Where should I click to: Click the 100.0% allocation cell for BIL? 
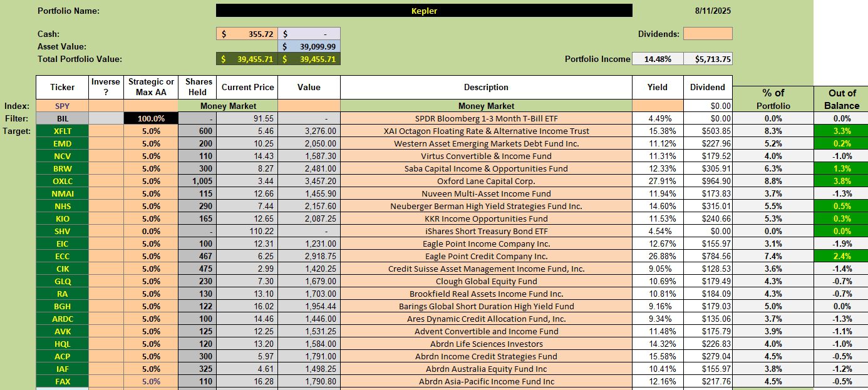pos(151,118)
